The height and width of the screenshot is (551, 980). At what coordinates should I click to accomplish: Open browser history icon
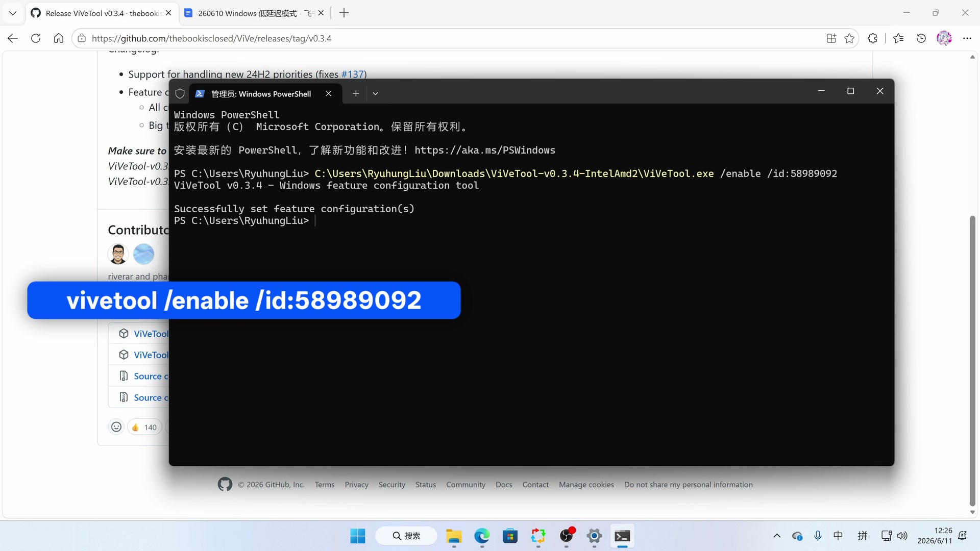[921, 38]
